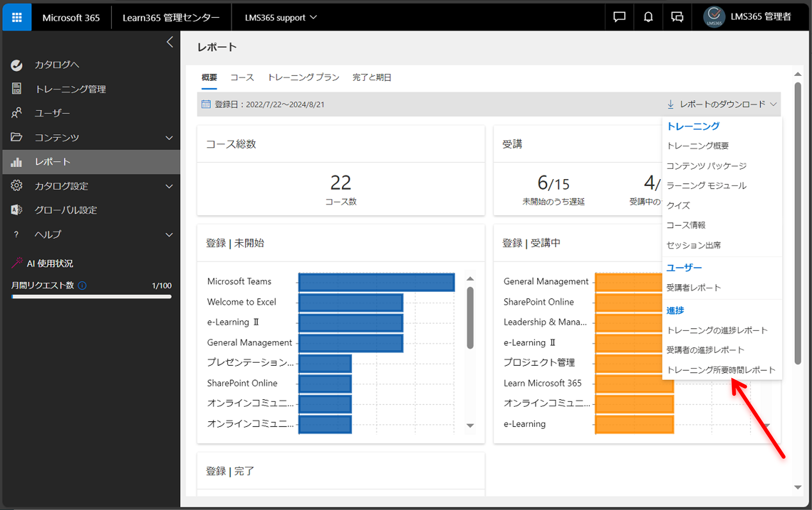
Task: Click the レポート bar chart icon
Action: point(16,162)
